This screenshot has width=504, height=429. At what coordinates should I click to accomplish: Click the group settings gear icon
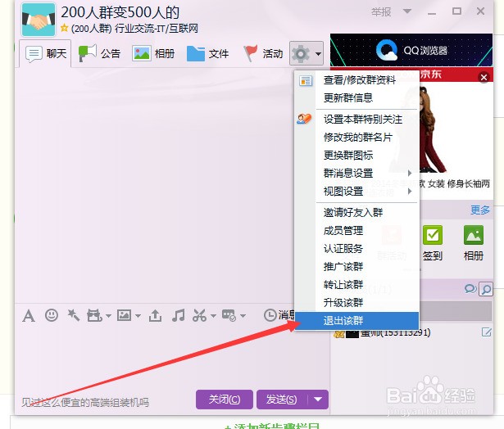(x=301, y=53)
